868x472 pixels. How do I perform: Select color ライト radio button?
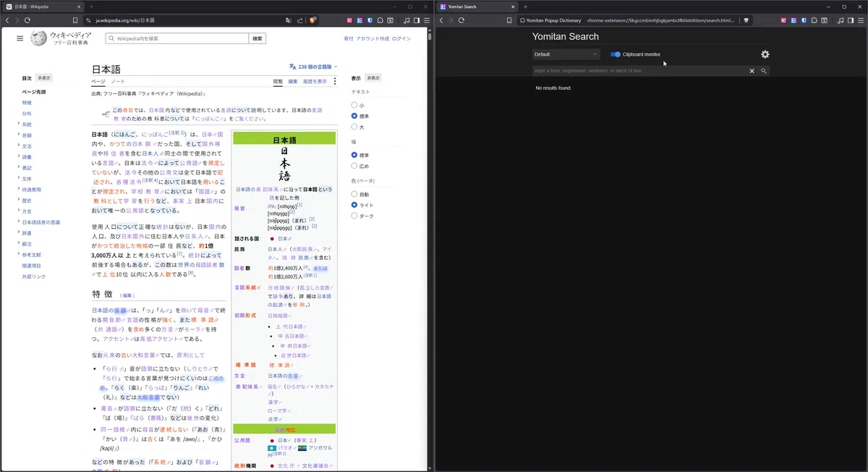354,205
